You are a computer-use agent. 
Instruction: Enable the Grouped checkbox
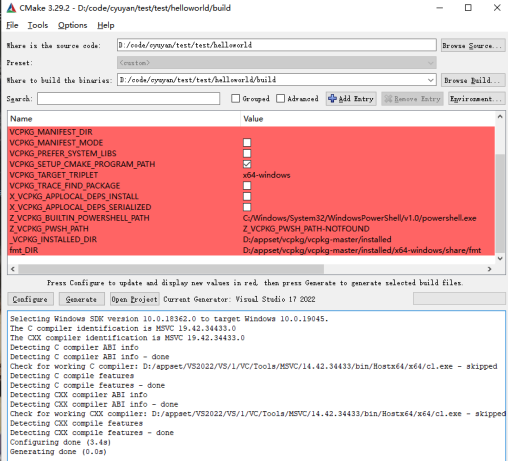(x=235, y=98)
